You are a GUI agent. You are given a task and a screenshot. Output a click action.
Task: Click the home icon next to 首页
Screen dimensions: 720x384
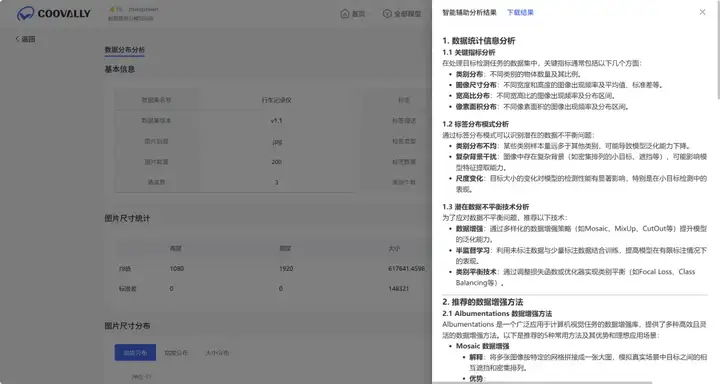[x=345, y=14]
